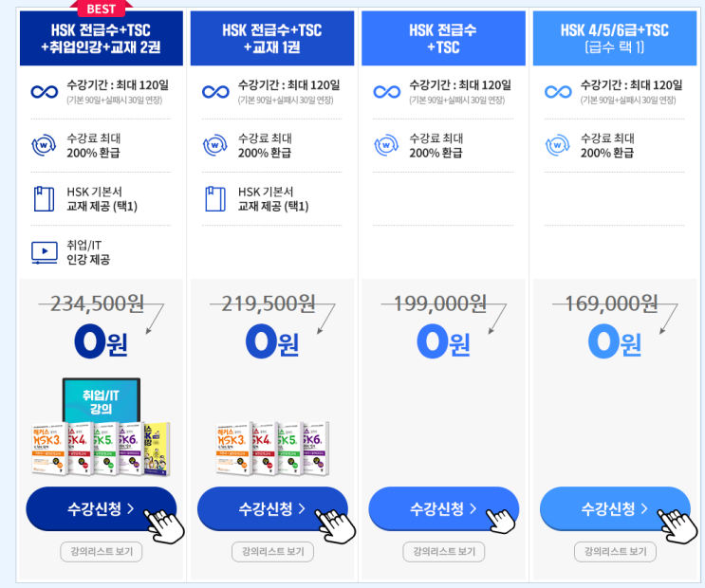705x588 pixels.
Task: View 강의리스트 보기 for 교재 1권 plan
Action: pos(272,552)
